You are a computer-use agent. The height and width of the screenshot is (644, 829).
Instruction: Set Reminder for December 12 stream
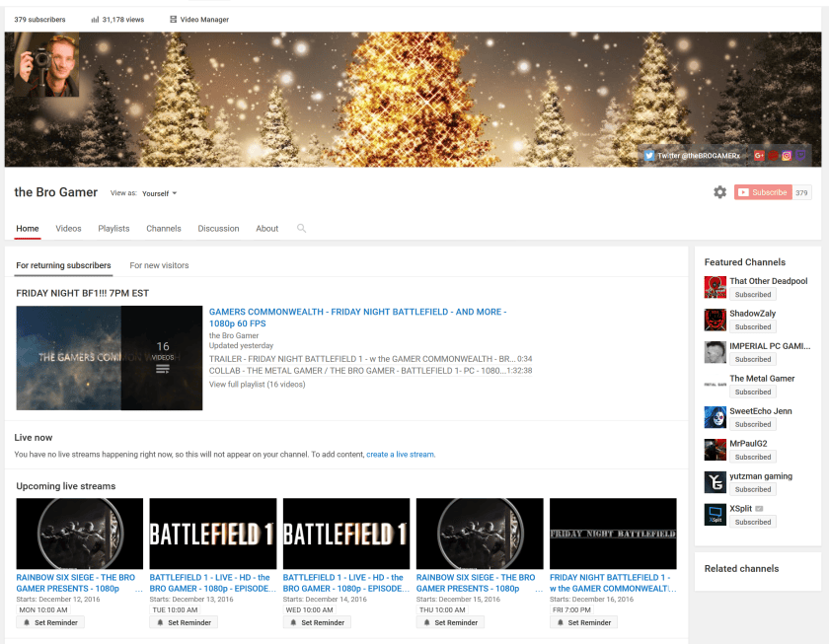50,622
